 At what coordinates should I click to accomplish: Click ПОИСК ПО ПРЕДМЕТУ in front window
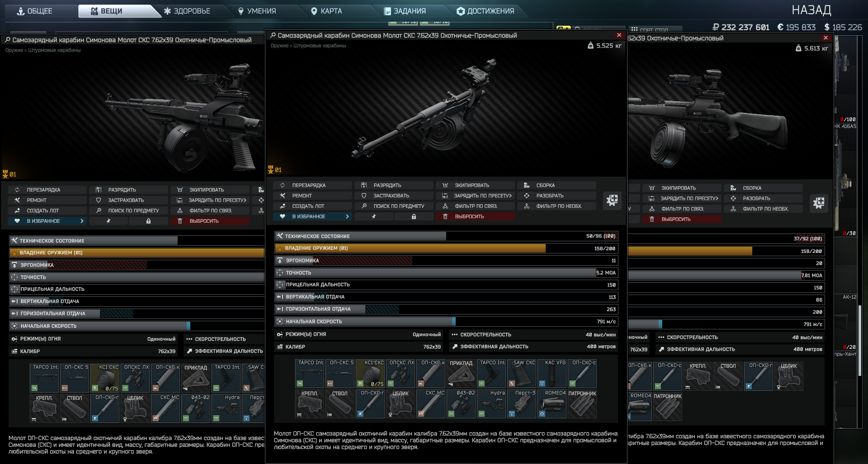click(x=394, y=206)
